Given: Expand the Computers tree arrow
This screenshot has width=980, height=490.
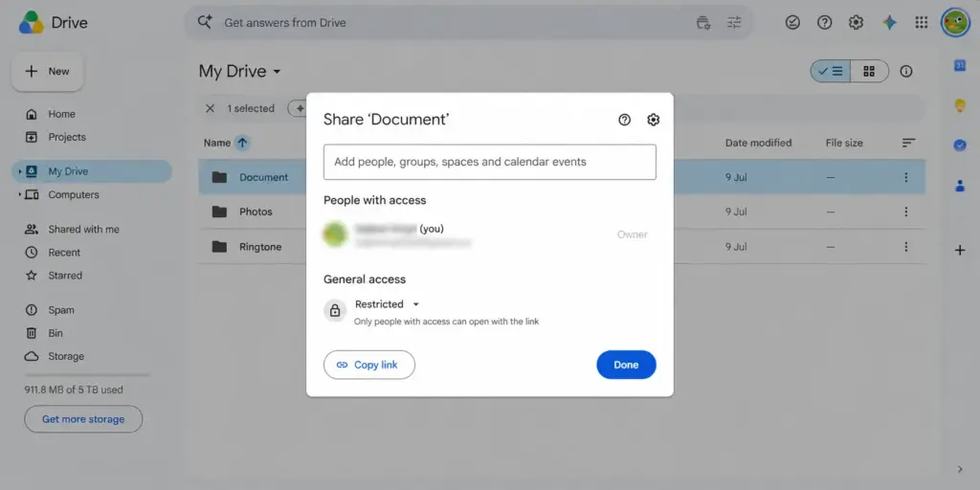Looking at the screenshot, I should [x=20, y=195].
